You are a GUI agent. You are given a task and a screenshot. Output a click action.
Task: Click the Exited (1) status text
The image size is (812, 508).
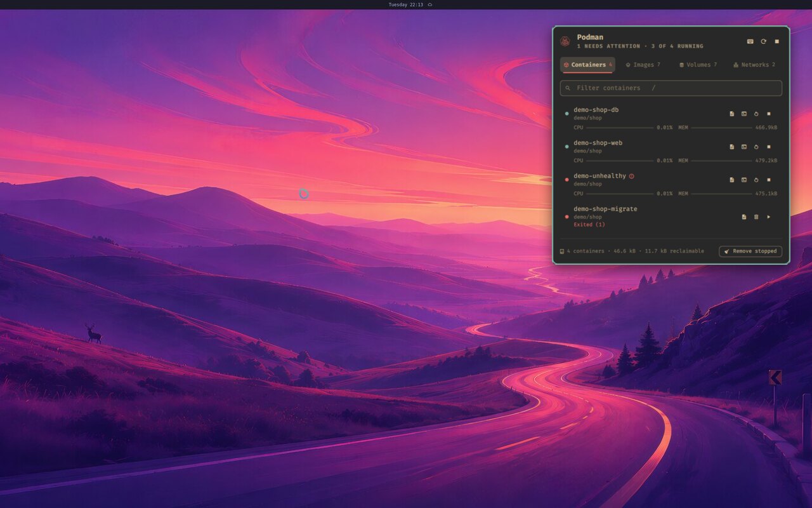(x=589, y=225)
